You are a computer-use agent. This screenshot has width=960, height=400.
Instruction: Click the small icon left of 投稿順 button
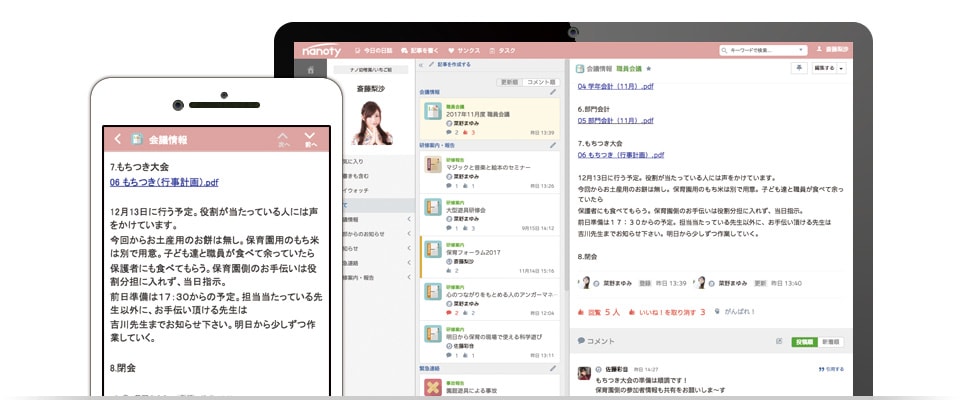(x=779, y=341)
